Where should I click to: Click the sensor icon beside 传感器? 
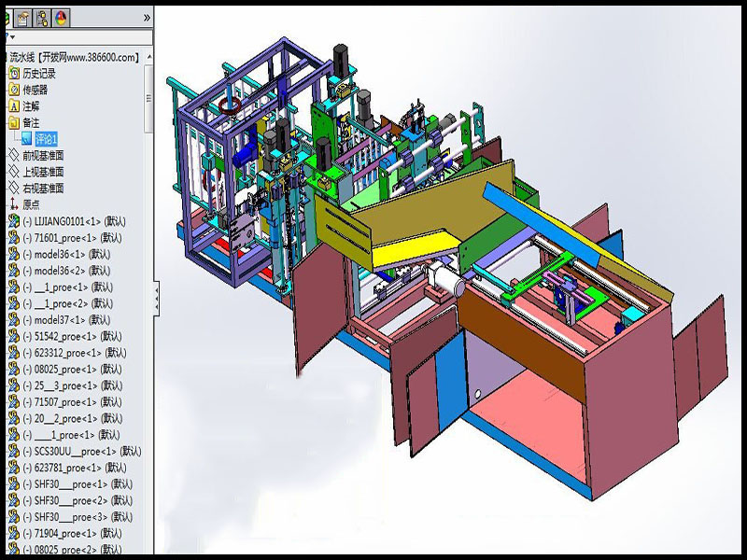coord(13,90)
